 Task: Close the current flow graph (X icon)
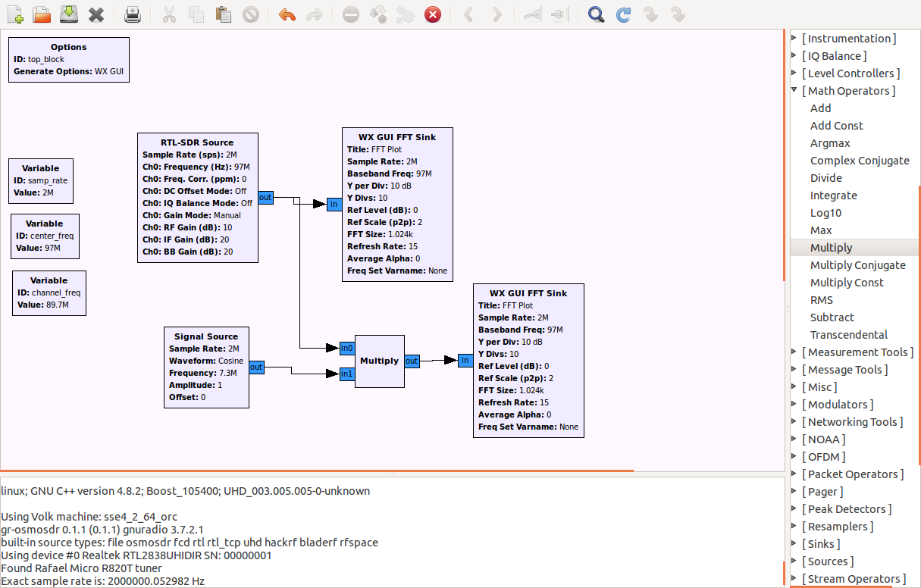coord(96,14)
